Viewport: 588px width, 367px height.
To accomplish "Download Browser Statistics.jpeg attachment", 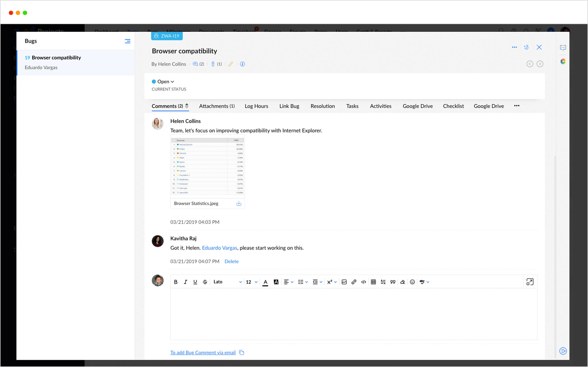I will 239,204.
